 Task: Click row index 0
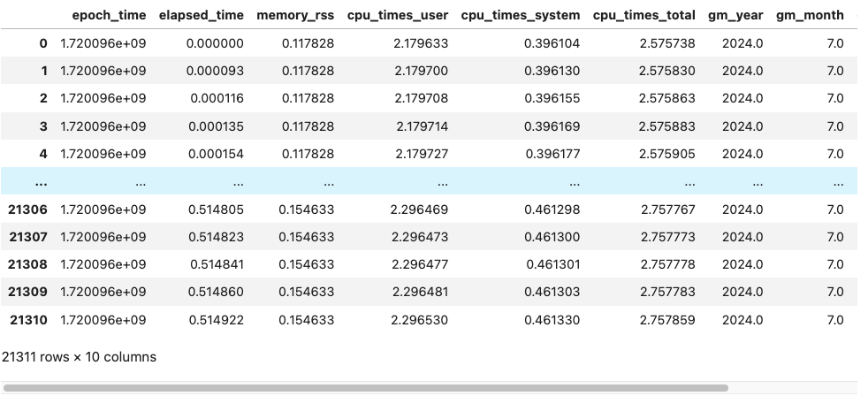coord(43,43)
